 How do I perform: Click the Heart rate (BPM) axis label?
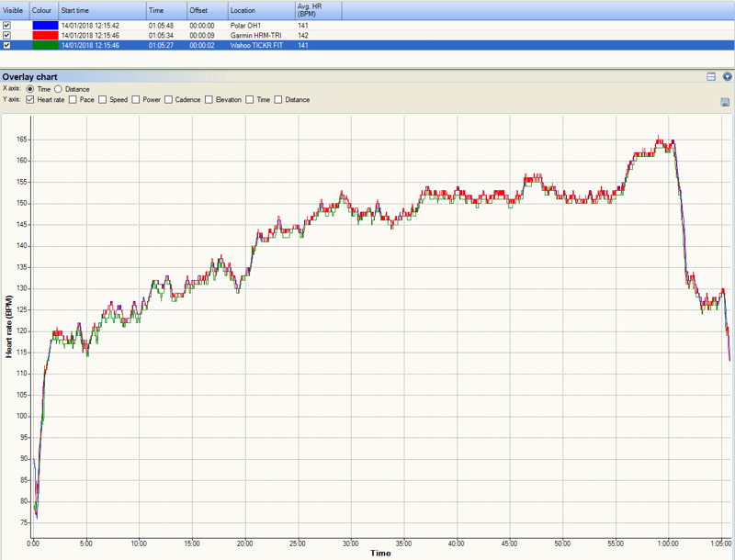click(9, 326)
